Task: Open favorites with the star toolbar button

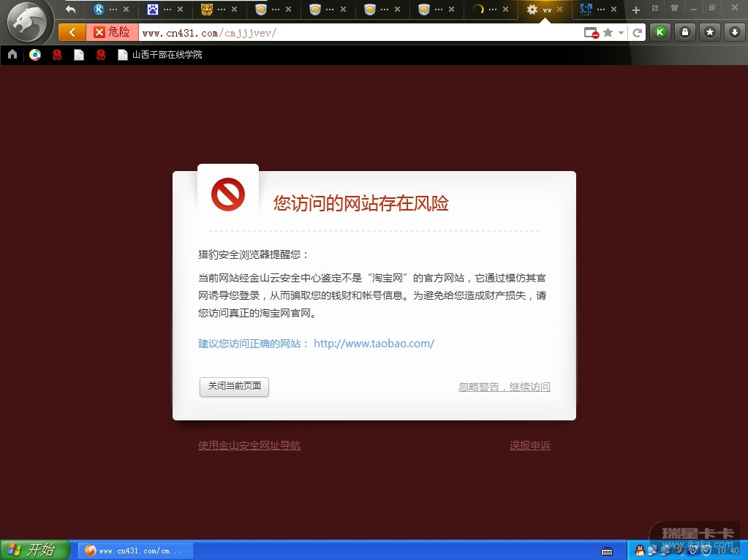Action: [710, 32]
